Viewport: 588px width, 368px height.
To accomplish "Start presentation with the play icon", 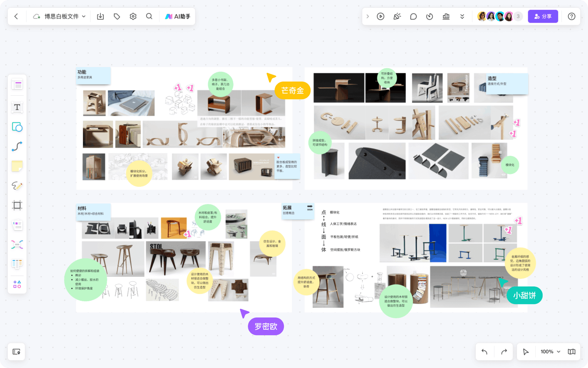I will [x=380, y=16].
